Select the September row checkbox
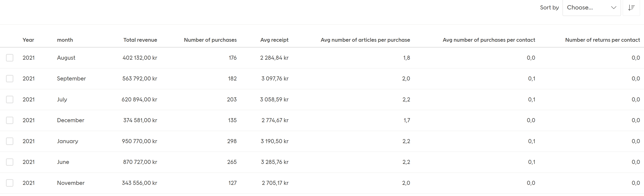The height and width of the screenshot is (196, 644). (x=9, y=78)
